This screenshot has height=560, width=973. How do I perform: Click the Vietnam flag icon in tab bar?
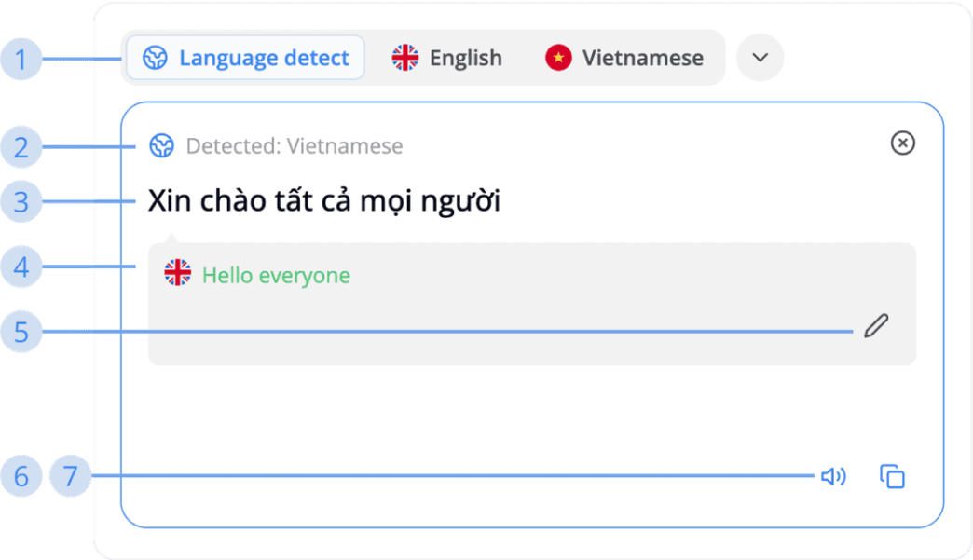coord(558,58)
